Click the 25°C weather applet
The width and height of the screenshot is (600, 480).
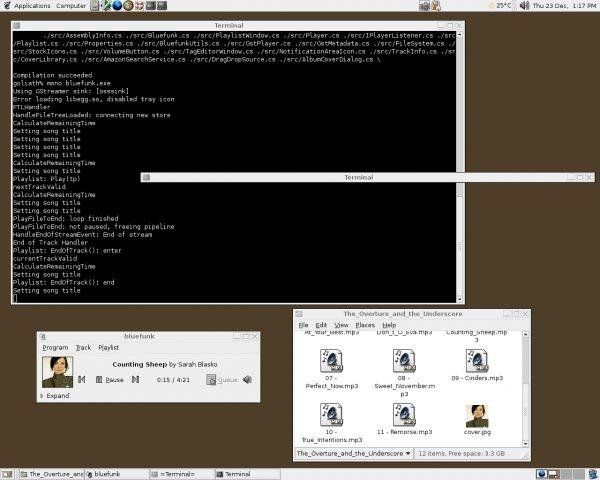tap(500, 6)
